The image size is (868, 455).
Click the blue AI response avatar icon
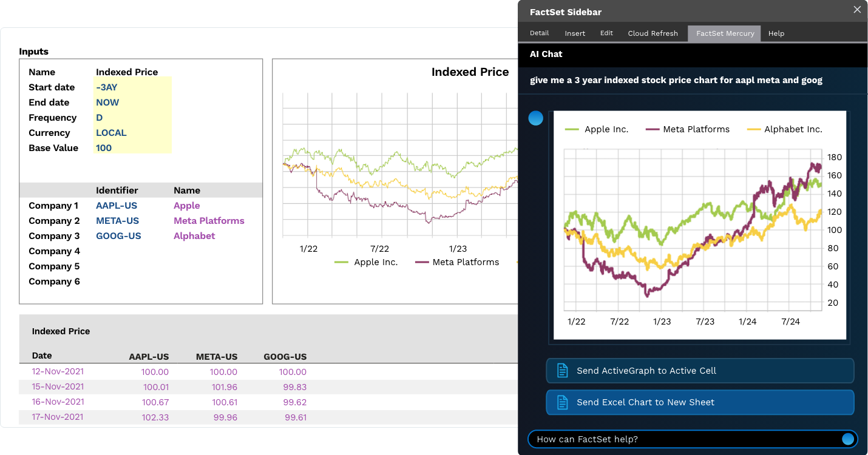(535, 118)
